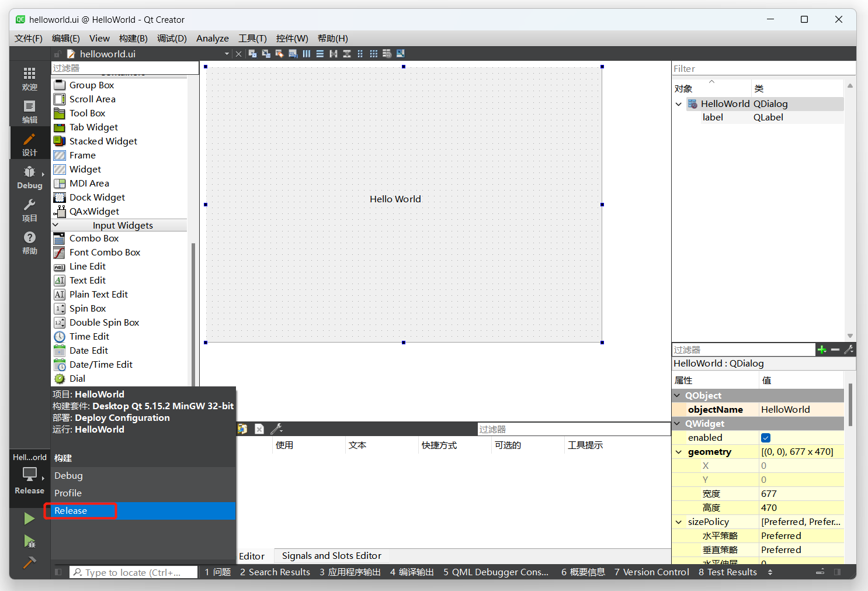The width and height of the screenshot is (868, 591).
Task: Apply form layout from the toolbar
Action: (360, 54)
